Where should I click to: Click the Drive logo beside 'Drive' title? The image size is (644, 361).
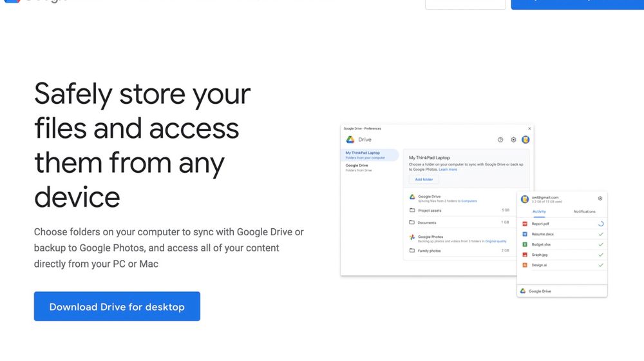click(x=350, y=140)
